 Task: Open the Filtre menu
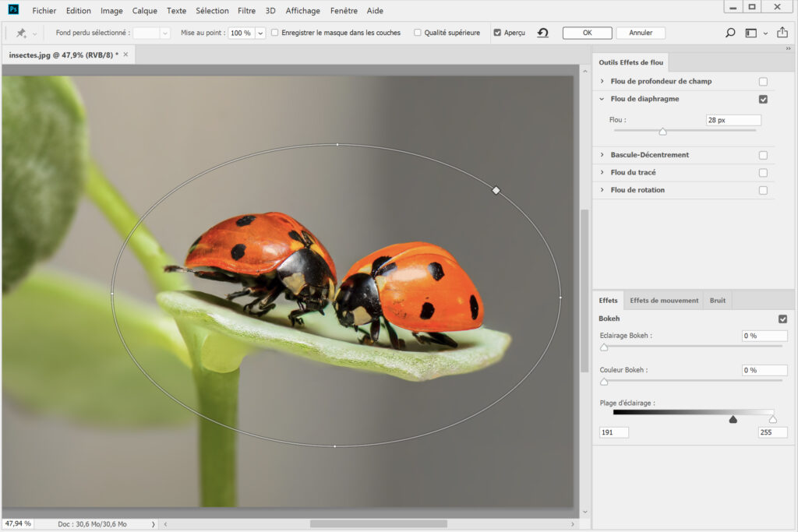[x=247, y=11]
